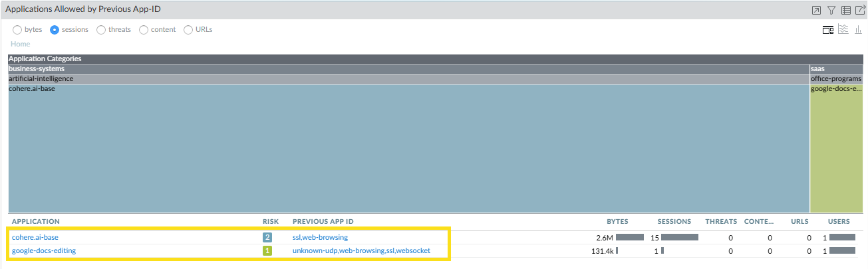
Task: Switch to bar chart view icon
Action: (858, 29)
